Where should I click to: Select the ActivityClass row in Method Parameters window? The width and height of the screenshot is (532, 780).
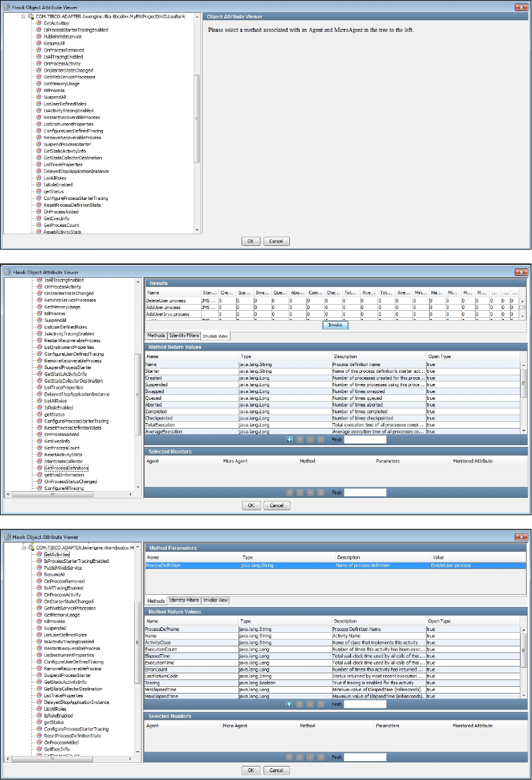(332, 643)
